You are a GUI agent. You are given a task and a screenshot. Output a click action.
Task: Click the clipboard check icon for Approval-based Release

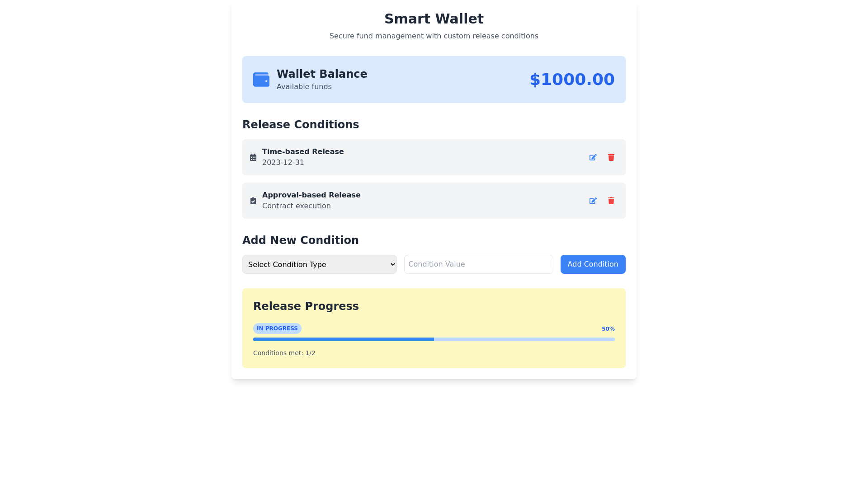coord(253,201)
